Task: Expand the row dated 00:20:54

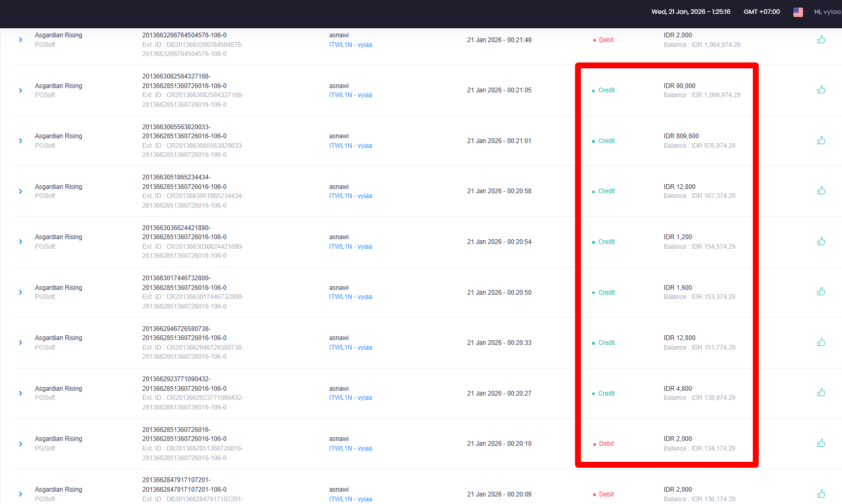Action: click(x=20, y=242)
